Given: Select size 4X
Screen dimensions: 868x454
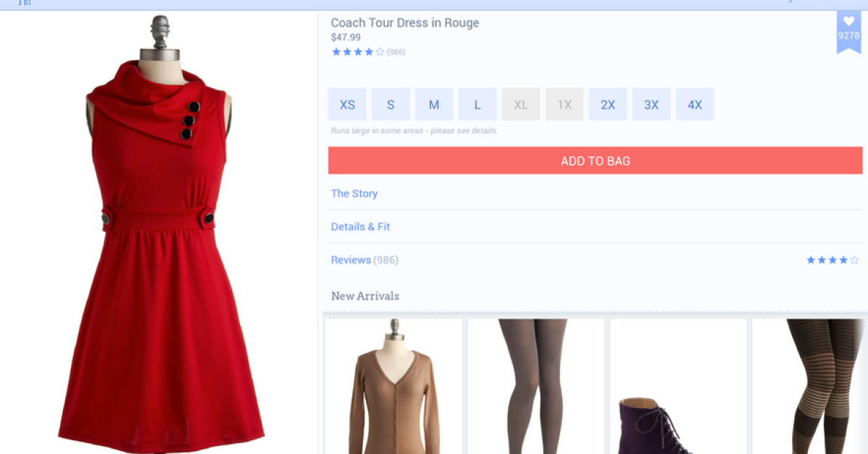Looking at the screenshot, I should pos(694,105).
